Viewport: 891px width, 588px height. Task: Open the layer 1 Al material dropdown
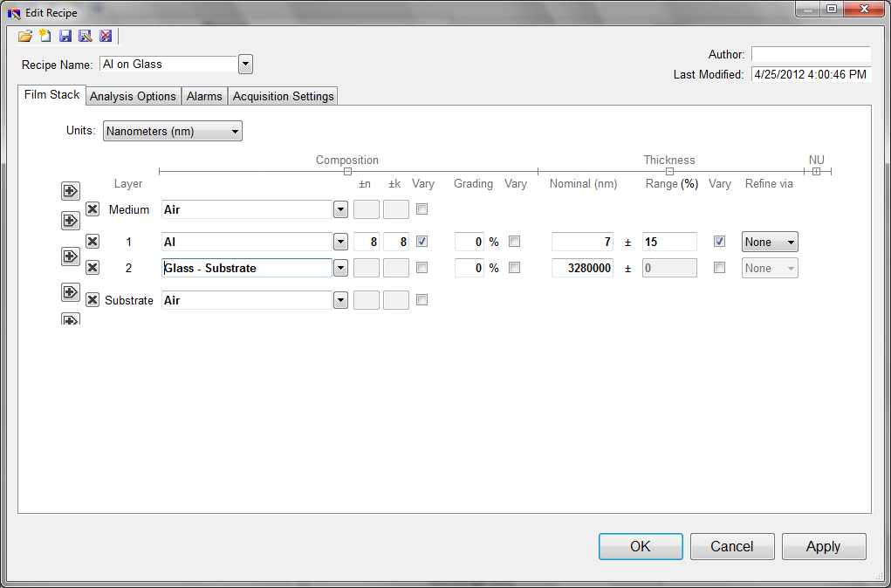[x=340, y=242]
